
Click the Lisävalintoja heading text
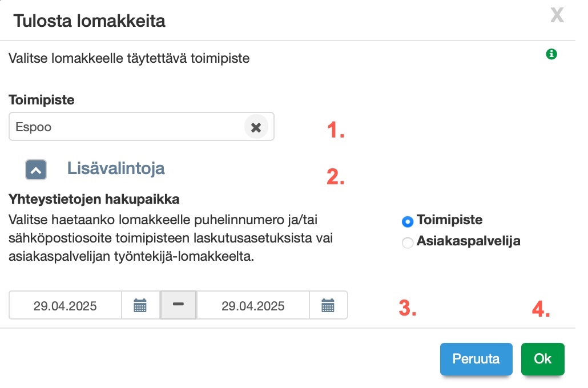[116, 168]
